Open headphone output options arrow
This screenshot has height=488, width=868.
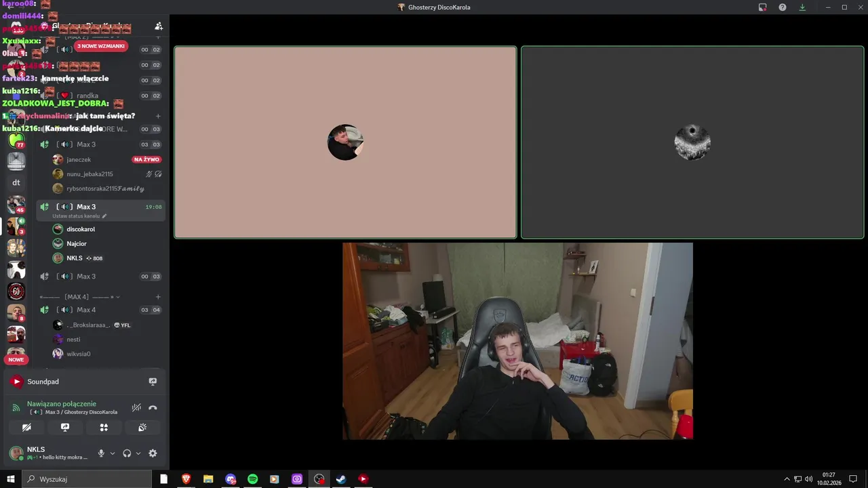[138, 453]
